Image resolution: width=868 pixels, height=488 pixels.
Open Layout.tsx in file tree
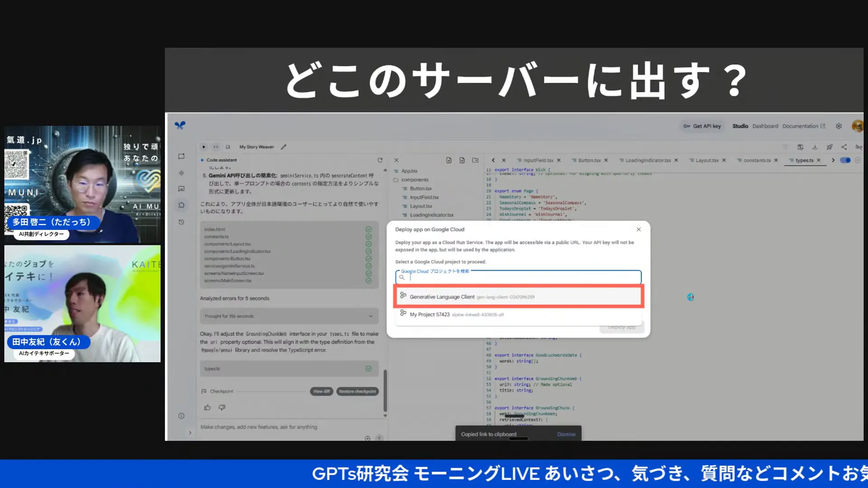click(421, 206)
